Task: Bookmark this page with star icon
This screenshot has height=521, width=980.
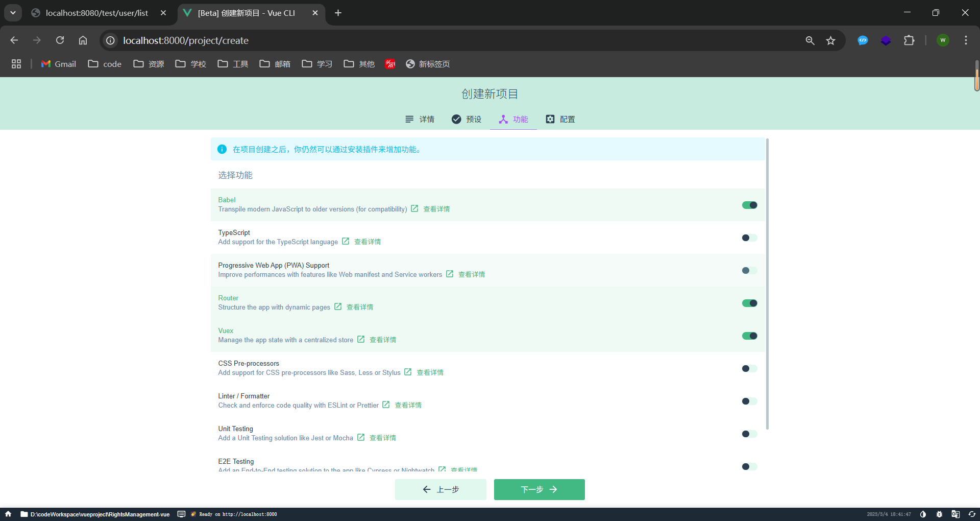Action: (x=830, y=40)
